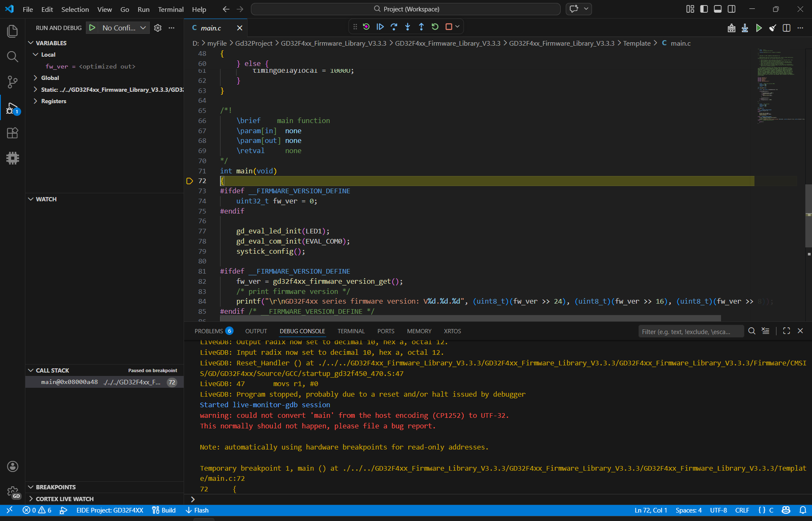Click Ln 72, Col 1 status item
The width and height of the screenshot is (812, 521).
[651, 510]
